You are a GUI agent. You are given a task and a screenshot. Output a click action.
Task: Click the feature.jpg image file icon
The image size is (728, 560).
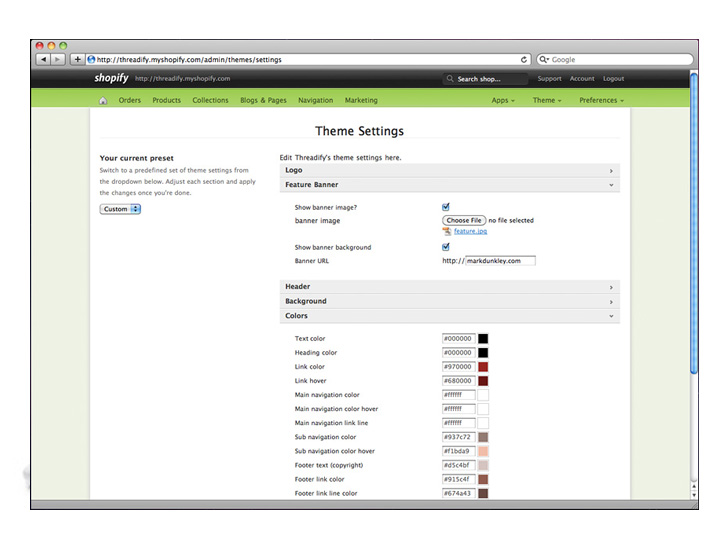click(x=446, y=231)
